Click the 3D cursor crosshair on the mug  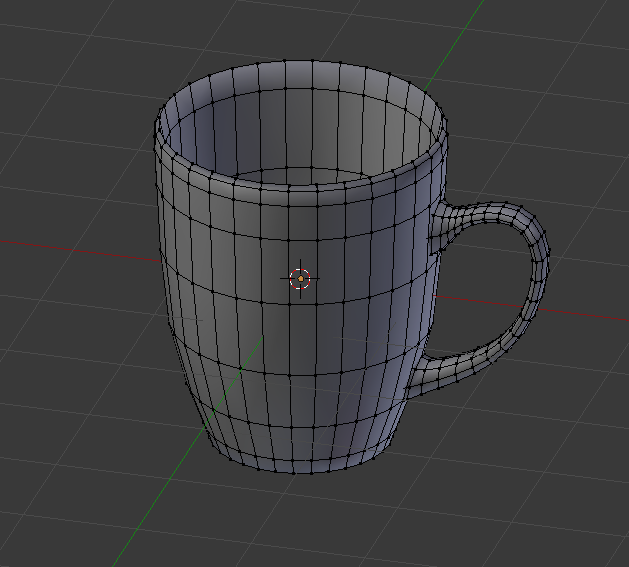click(x=300, y=279)
